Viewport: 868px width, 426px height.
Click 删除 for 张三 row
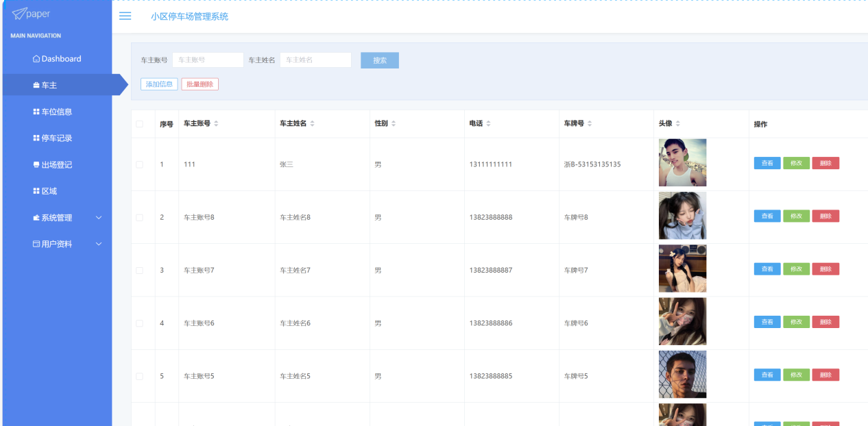[x=825, y=163]
